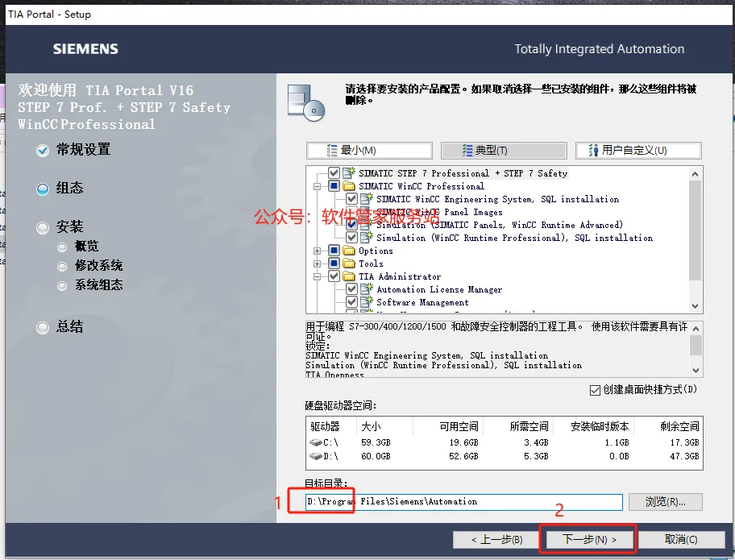Expand the Tools tree node

(x=318, y=263)
